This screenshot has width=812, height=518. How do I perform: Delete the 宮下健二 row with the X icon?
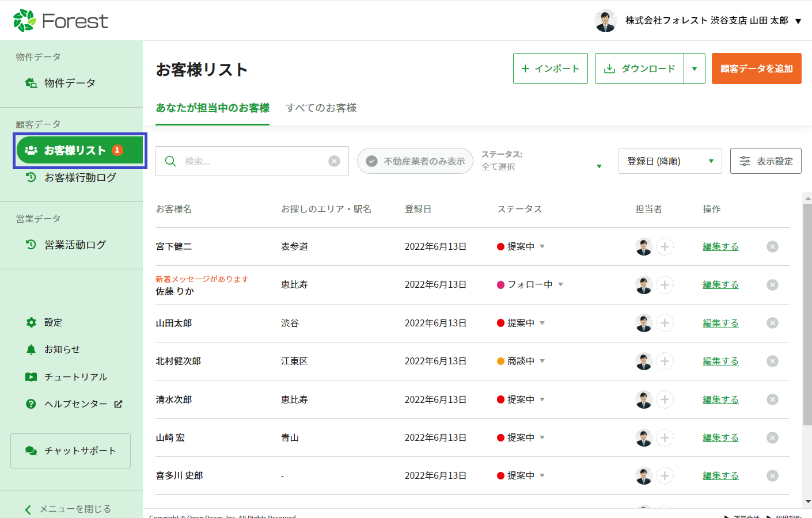772,246
